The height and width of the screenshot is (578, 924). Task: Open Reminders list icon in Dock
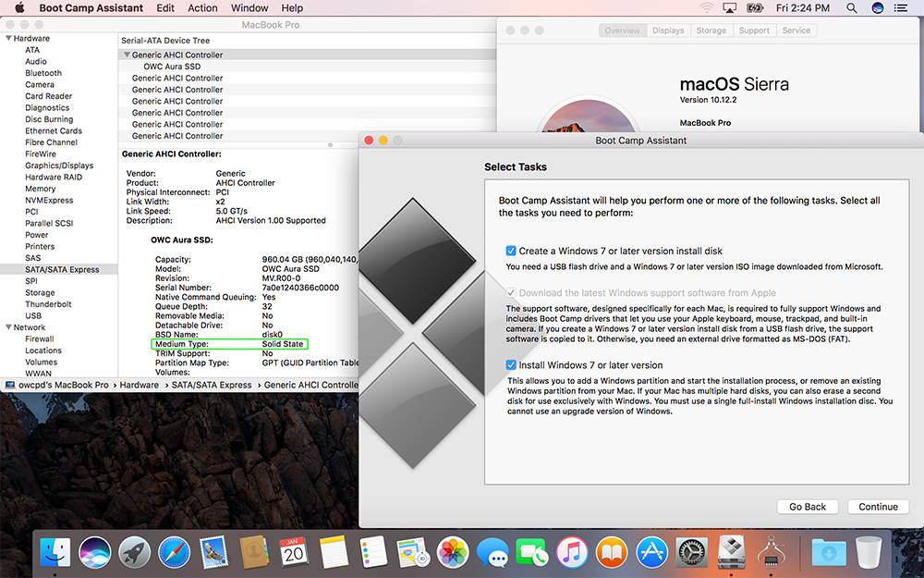point(373,553)
